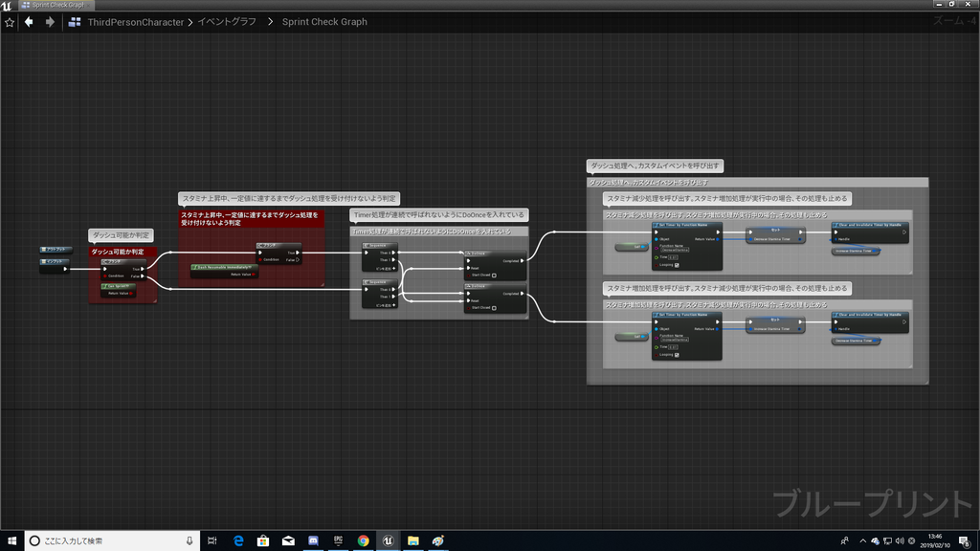Viewport: 980px width, 551px height.
Task: Switch to Unreal Engine taskbar icon
Action: [389, 541]
